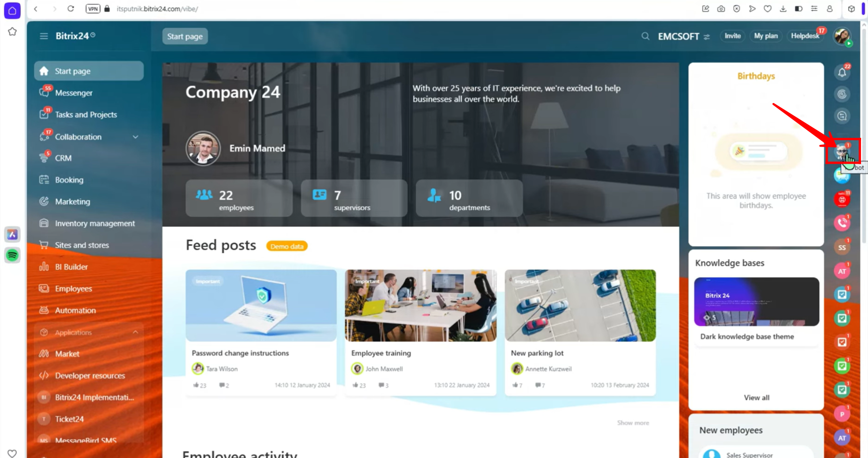Toggle the EMCSOFT account switcher icon

point(707,37)
